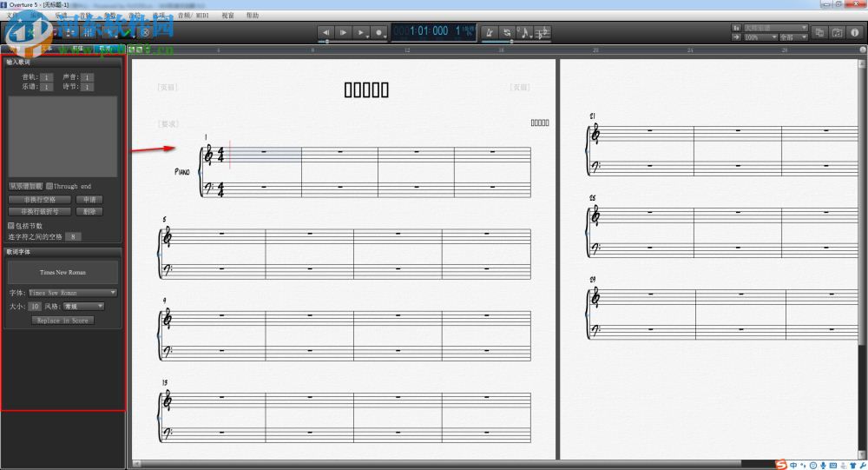Open the 帮助 menu

[253, 16]
